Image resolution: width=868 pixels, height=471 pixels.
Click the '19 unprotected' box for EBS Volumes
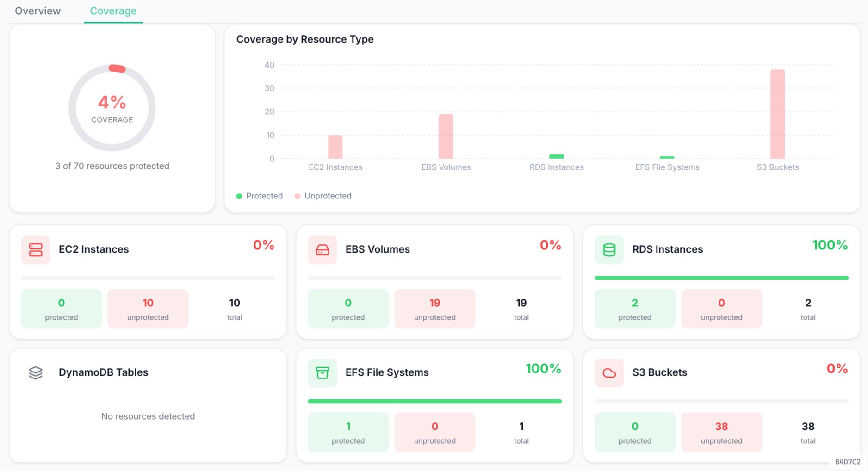point(435,309)
